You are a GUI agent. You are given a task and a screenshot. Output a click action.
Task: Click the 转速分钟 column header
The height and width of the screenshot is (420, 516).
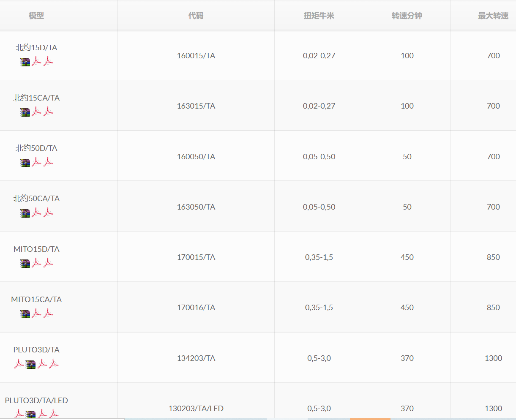click(407, 16)
